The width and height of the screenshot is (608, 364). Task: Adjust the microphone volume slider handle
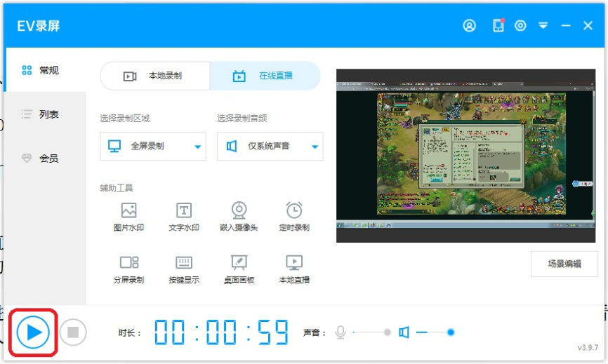tap(387, 332)
